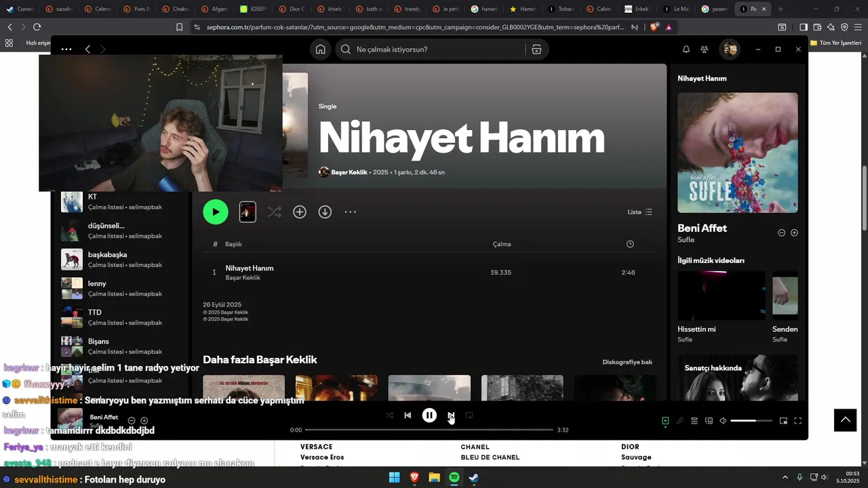Open the 'Sanatçı hakkında' artist card
This screenshot has height=488, width=868.
[x=738, y=377]
